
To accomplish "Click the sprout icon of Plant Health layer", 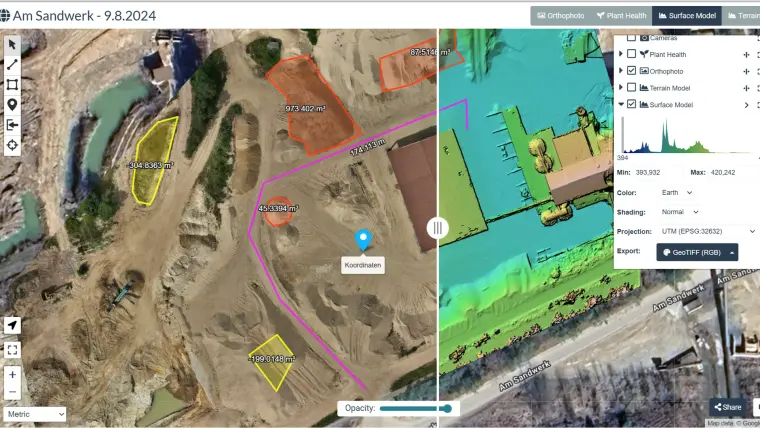I will pyautogui.click(x=644, y=54).
